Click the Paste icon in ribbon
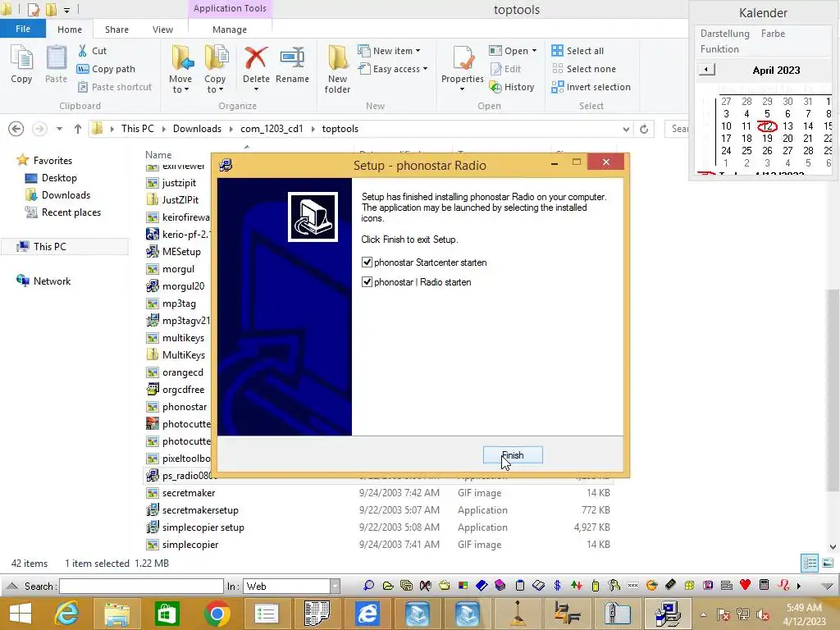 (x=56, y=64)
